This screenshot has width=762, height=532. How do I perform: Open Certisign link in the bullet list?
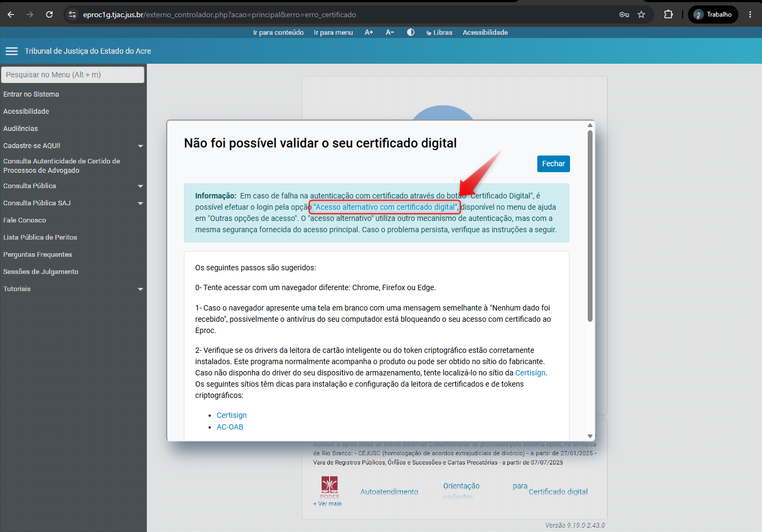[232, 415]
